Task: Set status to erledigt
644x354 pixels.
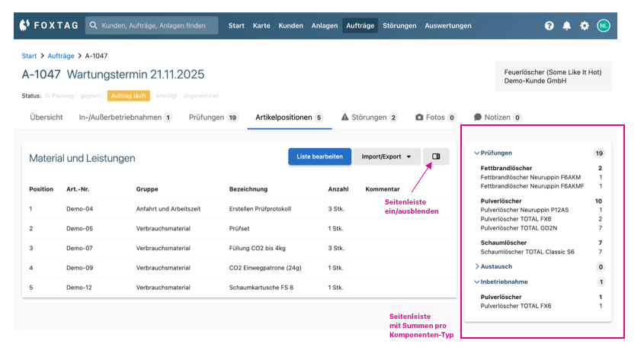Action: pos(167,96)
